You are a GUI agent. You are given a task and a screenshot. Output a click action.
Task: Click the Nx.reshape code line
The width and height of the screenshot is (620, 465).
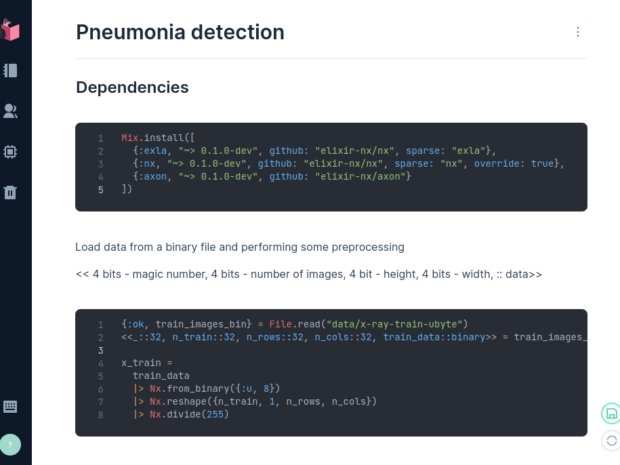coord(255,401)
